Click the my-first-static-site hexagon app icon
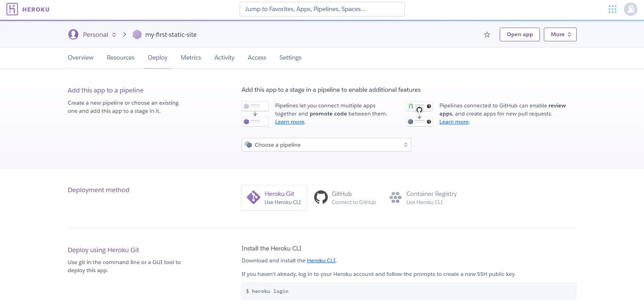 coord(137,34)
